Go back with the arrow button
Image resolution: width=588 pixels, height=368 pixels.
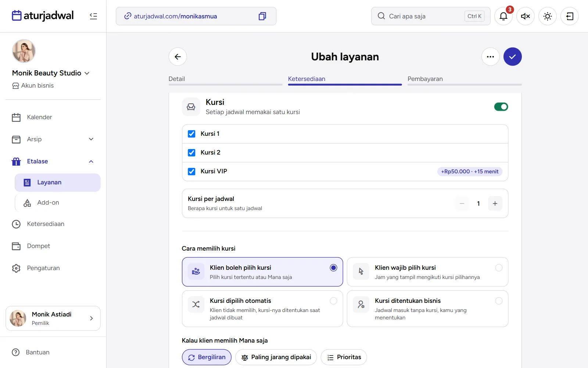(x=178, y=57)
